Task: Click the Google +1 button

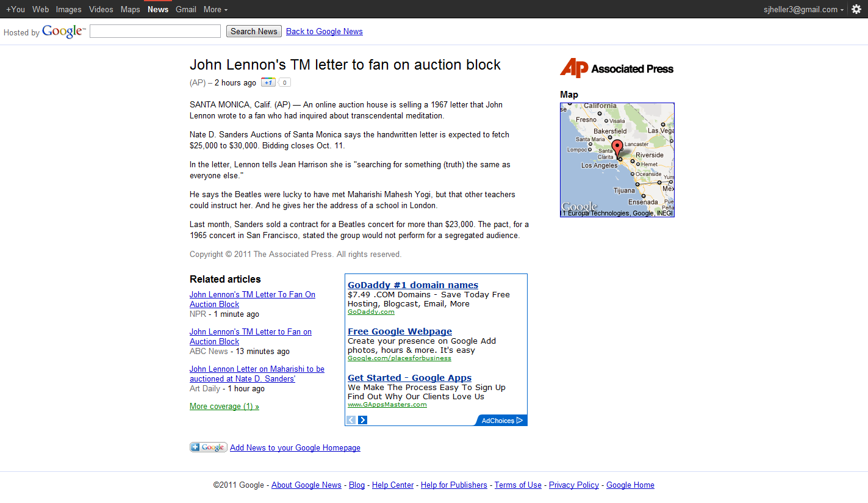Action: (268, 82)
